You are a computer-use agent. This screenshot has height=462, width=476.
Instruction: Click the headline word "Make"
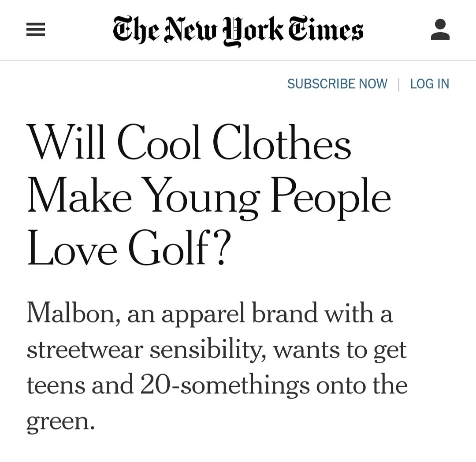(x=79, y=196)
